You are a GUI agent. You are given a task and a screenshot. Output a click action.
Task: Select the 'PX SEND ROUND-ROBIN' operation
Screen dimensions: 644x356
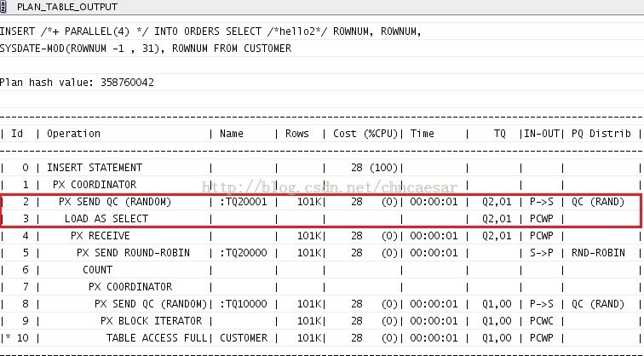pos(133,253)
